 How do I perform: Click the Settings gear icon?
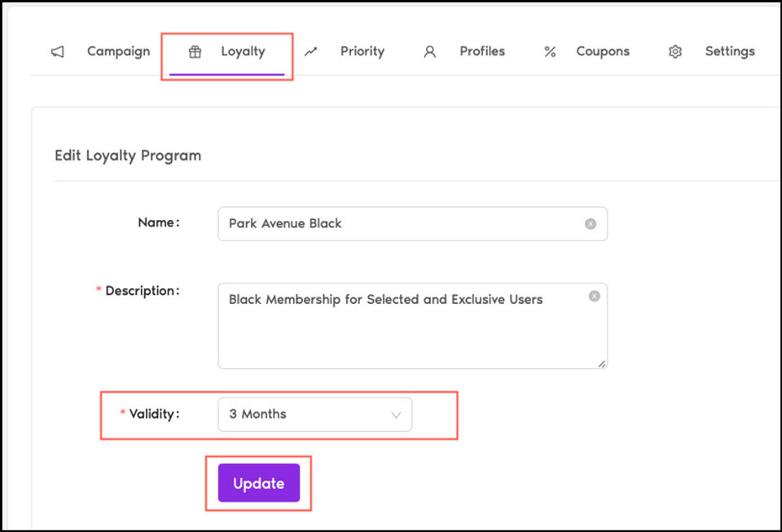675,51
